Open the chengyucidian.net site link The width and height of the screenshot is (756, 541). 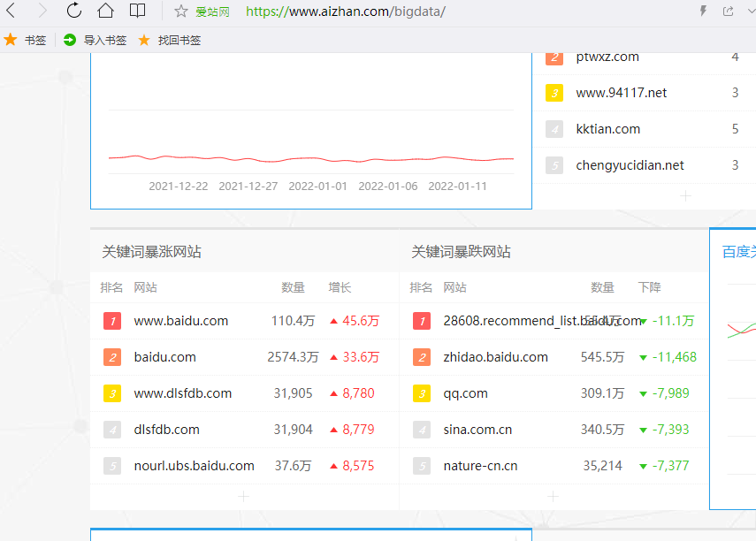click(x=630, y=165)
